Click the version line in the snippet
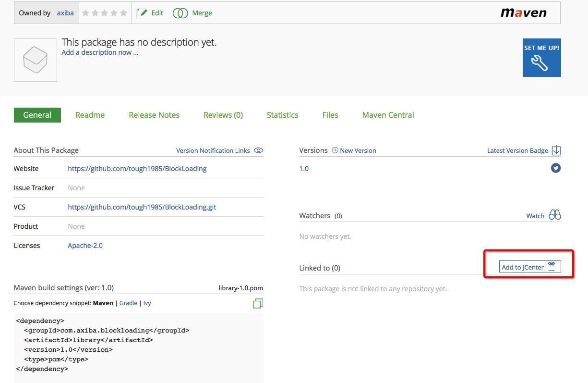The width and height of the screenshot is (588, 383). [x=68, y=349]
